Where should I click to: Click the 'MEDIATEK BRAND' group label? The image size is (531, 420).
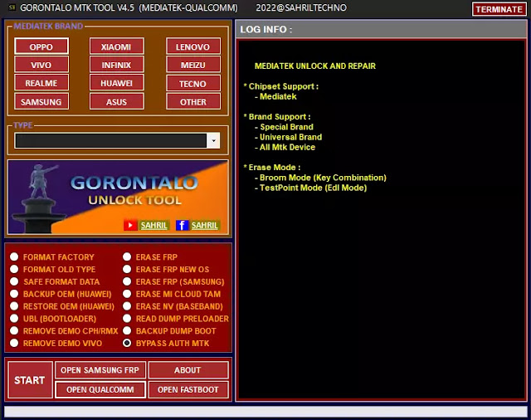coord(48,26)
